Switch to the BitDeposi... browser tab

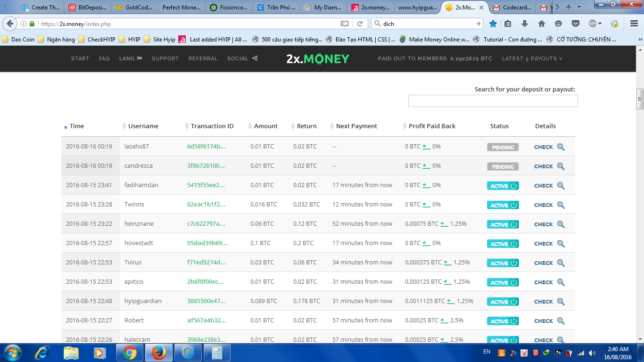[88, 8]
